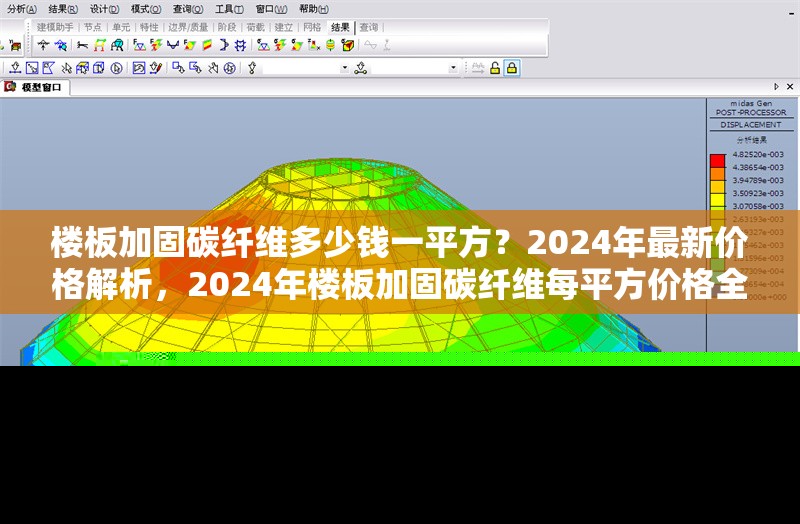The image size is (800, 524).
Task: Expand the second toolbar combo box
Action: pos(453,68)
